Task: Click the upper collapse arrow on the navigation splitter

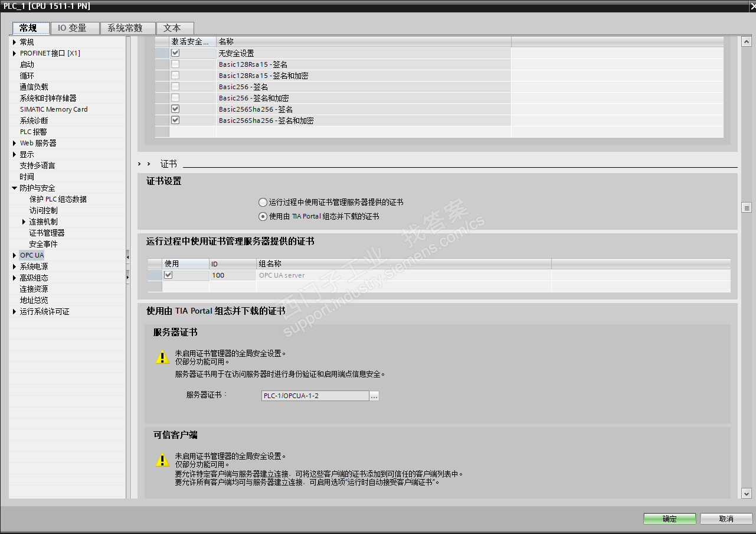Action: tap(127, 256)
